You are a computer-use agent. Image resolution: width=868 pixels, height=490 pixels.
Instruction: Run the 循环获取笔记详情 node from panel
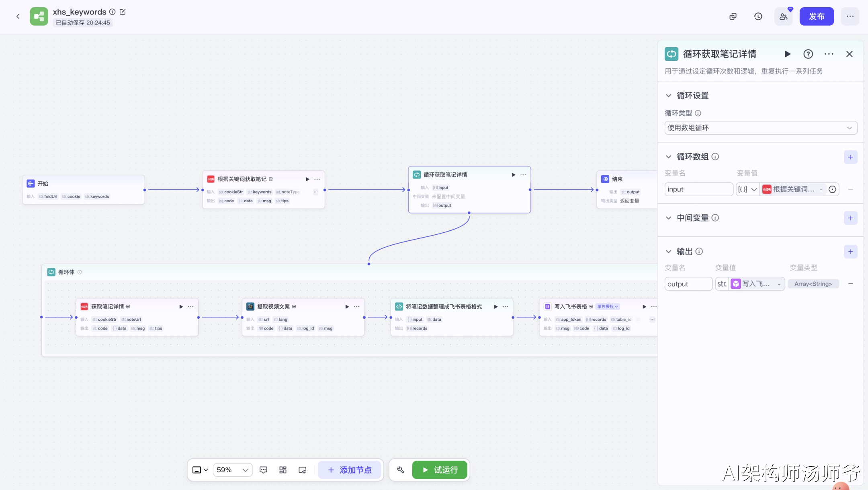tap(787, 54)
